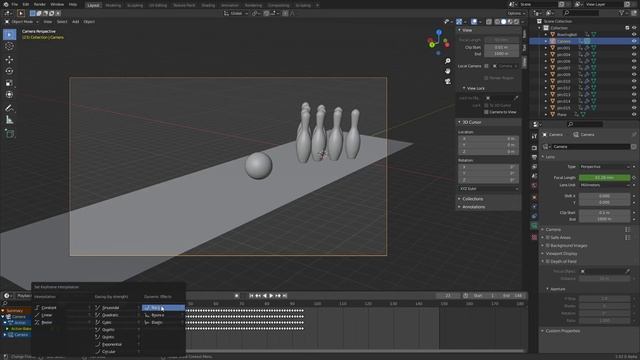Image resolution: width=640 pixels, height=360 pixels.
Task: Select the 3D Cursor tool
Action: coord(9,47)
